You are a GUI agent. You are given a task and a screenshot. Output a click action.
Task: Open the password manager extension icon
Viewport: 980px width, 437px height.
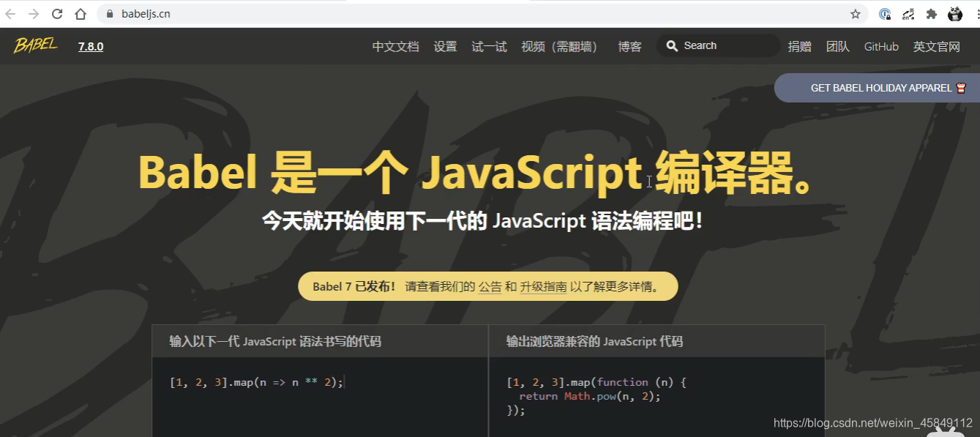point(885,14)
